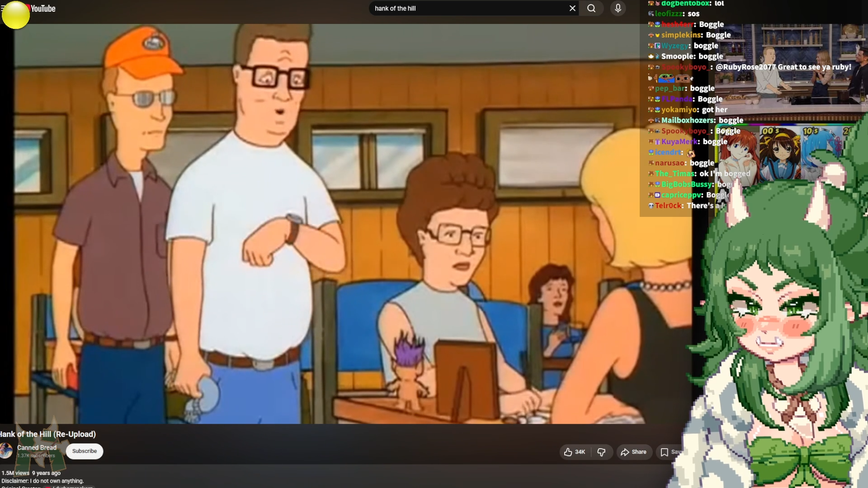Like the video showing 34K likes
The width and height of the screenshot is (868, 488).
(575, 452)
